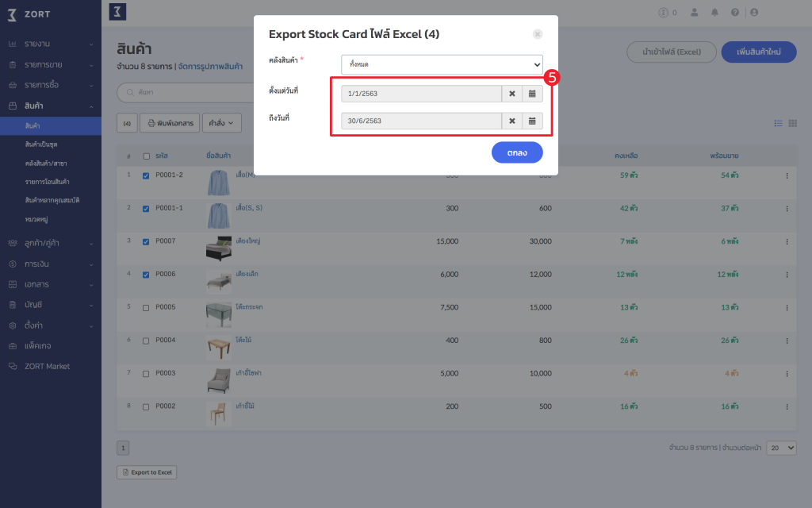Clear the end date field
This screenshot has width=812, height=508.
pos(511,121)
